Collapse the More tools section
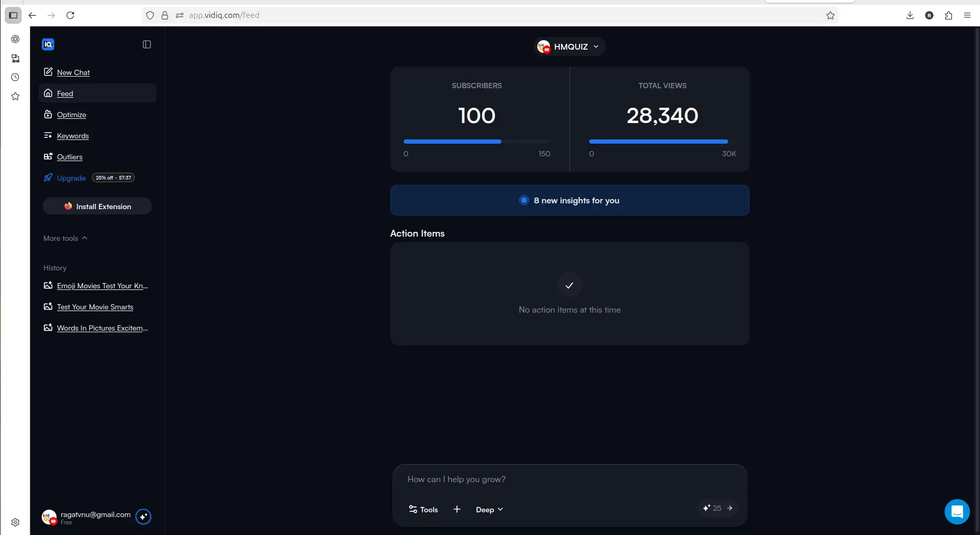The height and width of the screenshot is (535, 980). pos(66,238)
